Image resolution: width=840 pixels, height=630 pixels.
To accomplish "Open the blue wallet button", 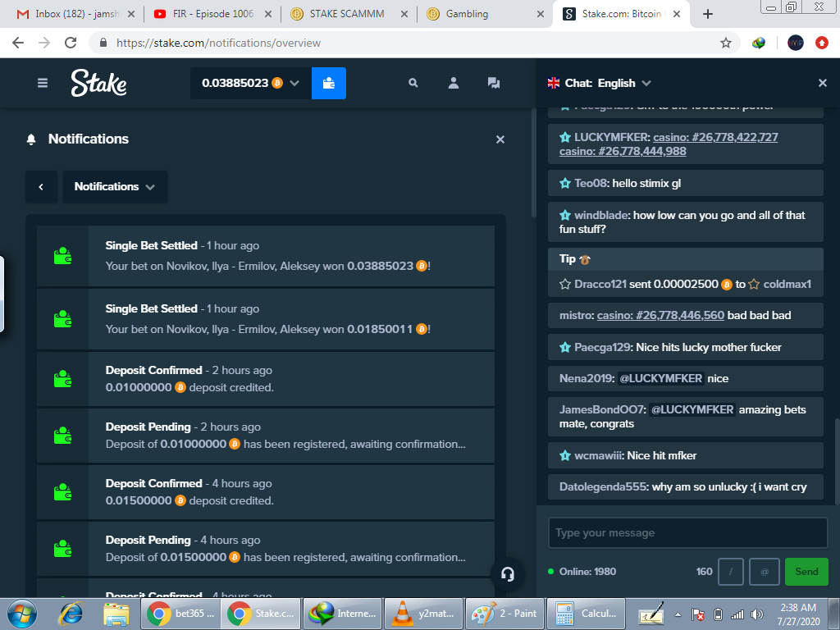I will coord(328,83).
